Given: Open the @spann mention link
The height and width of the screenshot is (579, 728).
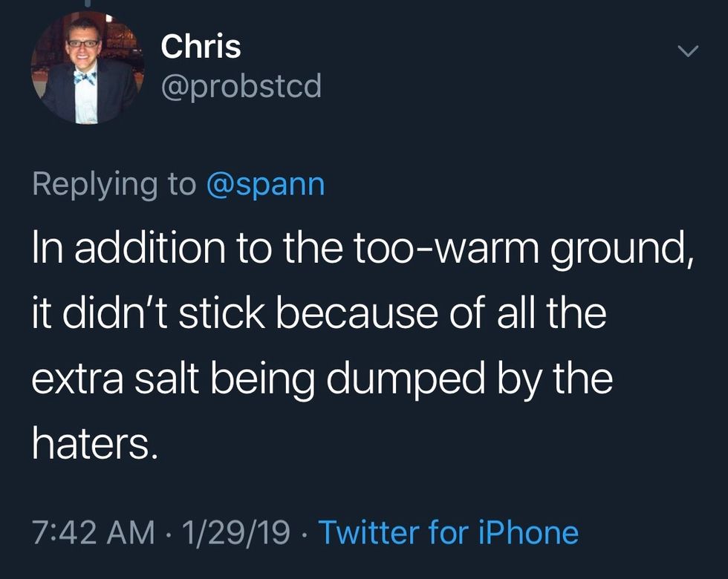Looking at the screenshot, I should (264, 183).
